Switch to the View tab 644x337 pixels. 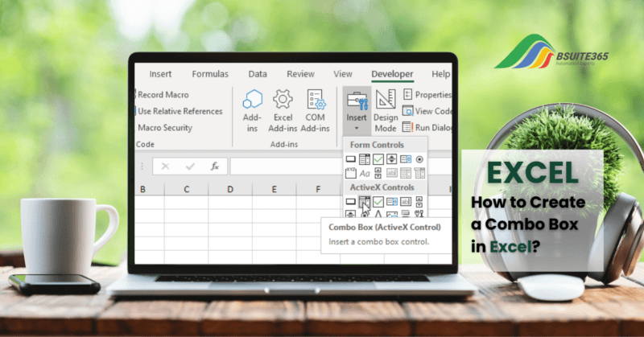(343, 74)
